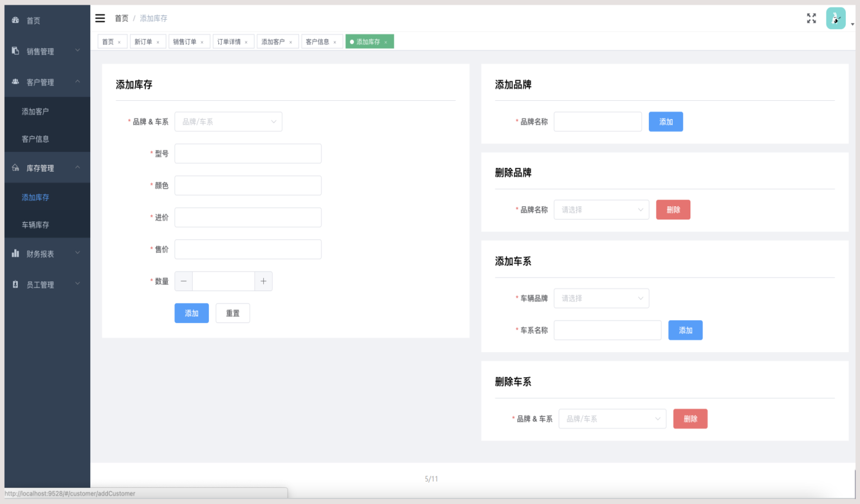Click the fullscreen toggle icon

pos(811,18)
